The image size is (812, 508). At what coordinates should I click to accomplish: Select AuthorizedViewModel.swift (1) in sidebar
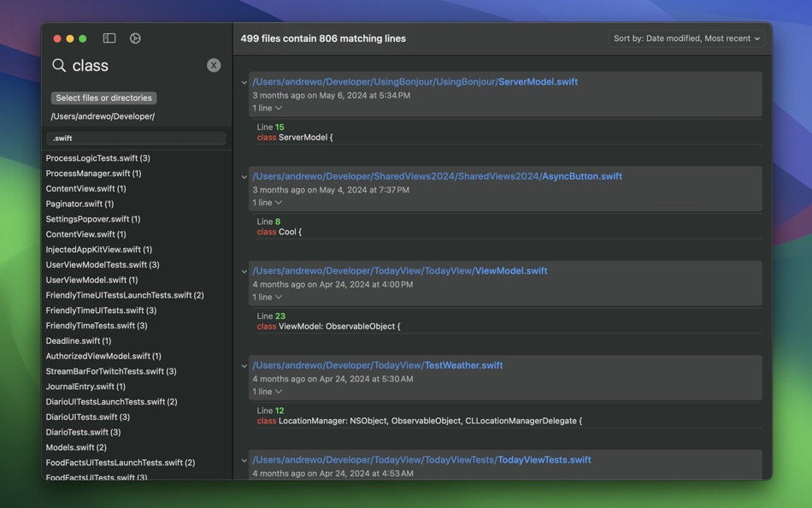[x=103, y=356]
